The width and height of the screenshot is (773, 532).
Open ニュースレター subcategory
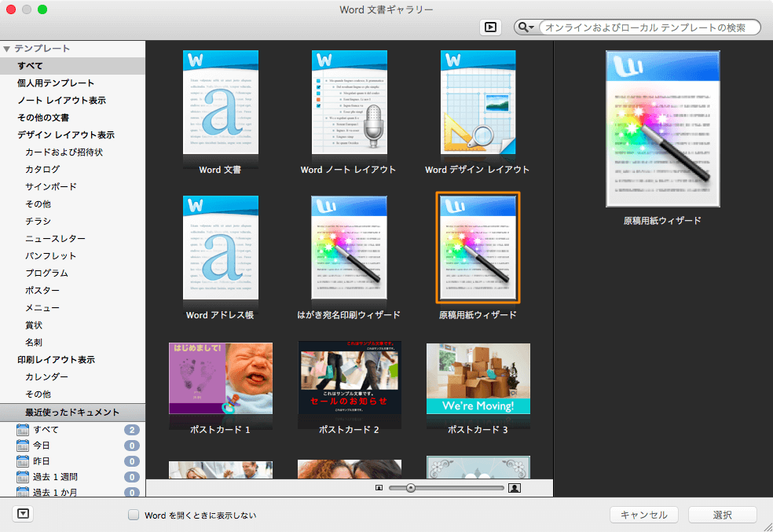[x=72, y=238]
